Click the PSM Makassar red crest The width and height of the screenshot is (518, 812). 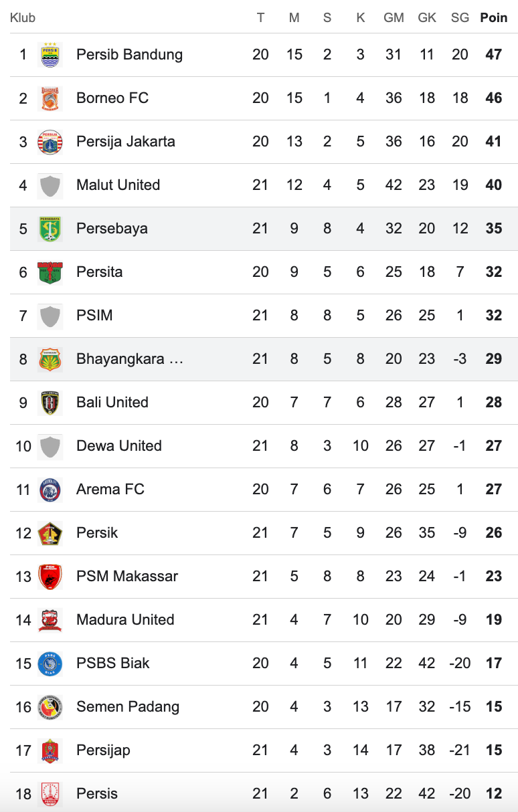click(x=50, y=577)
